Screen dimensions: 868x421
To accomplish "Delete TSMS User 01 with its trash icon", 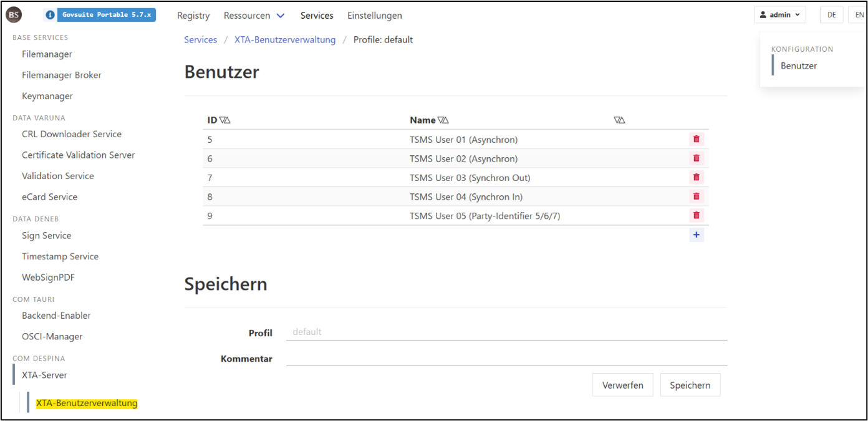I will [696, 138].
